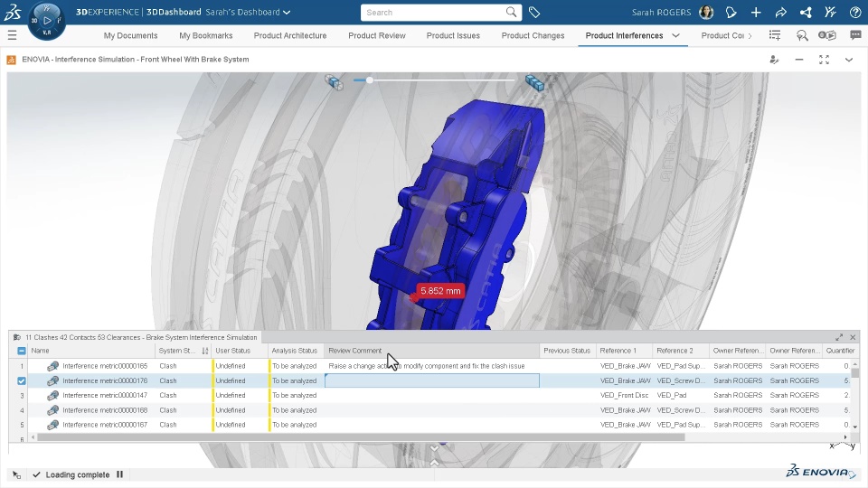868x488 pixels.
Task: Click the results panel filter icon
Action: 16,337
